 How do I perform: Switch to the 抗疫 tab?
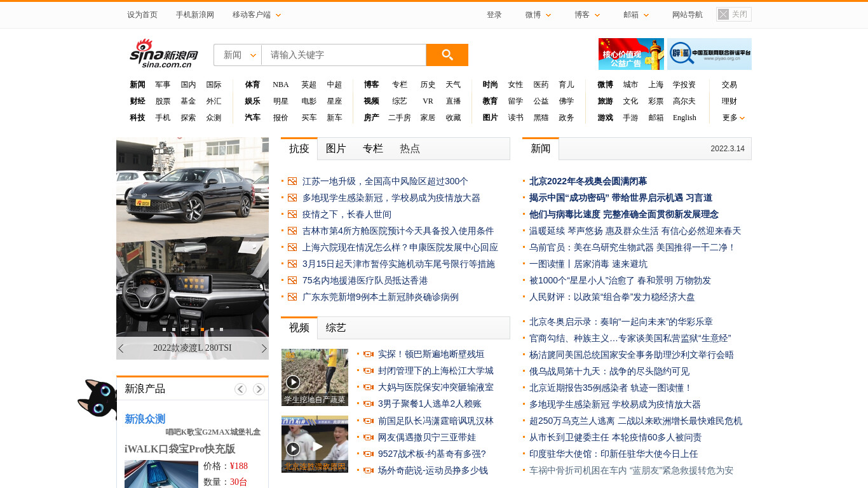[299, 149]
